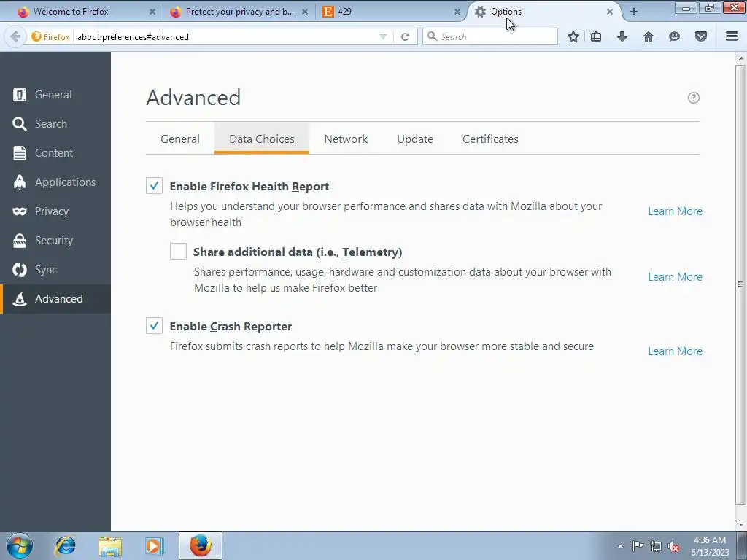Open Privacy preferences in sidebar

pos(55,211)
